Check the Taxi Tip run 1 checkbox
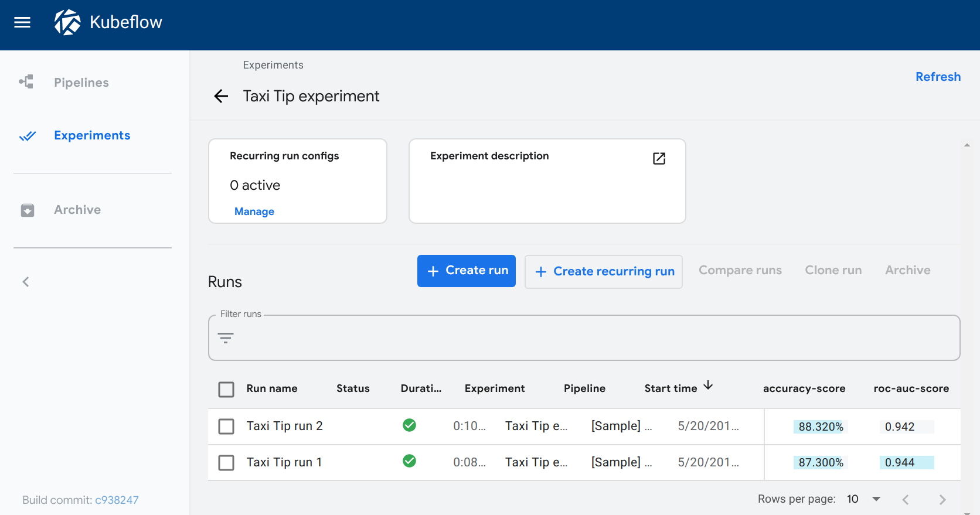Screen dimensions: 980x515 click(x=226, y=463)
